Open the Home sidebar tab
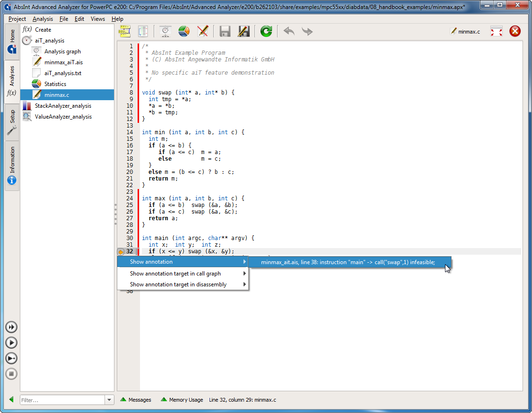532x413 pixels. click(12, 42)
